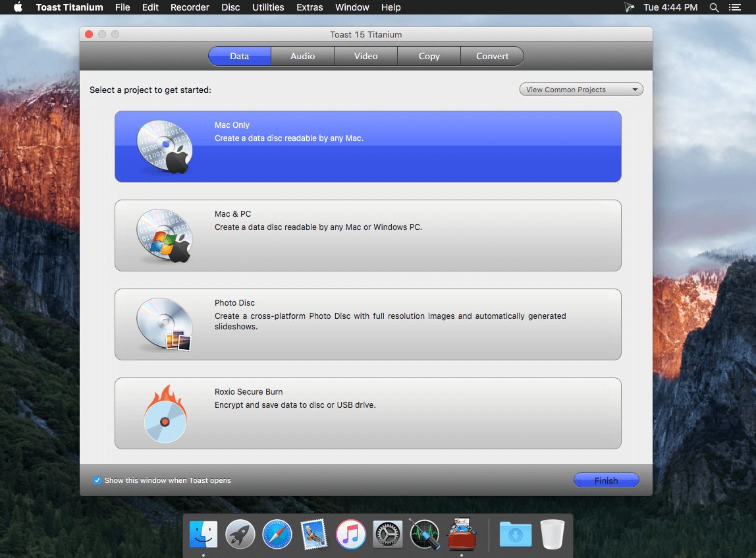Open the Trash in the Dock
This screenshot has width=756, height=558.
(x=553, y=534)
